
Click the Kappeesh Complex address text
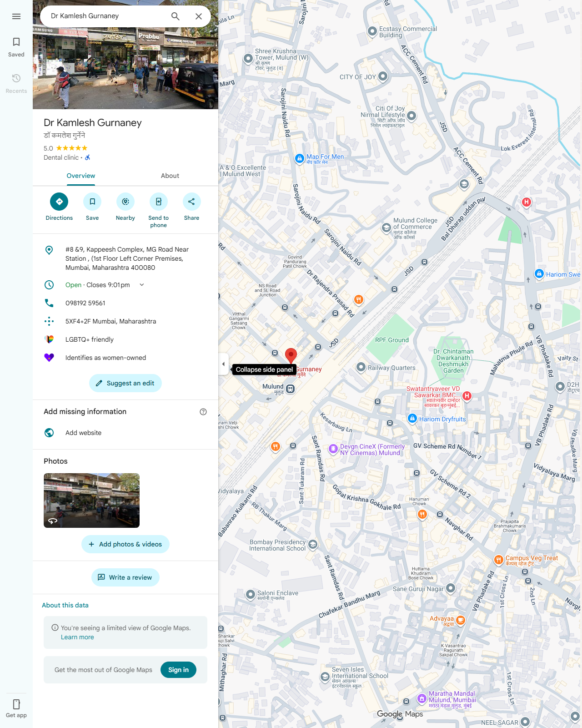[127, 258]
